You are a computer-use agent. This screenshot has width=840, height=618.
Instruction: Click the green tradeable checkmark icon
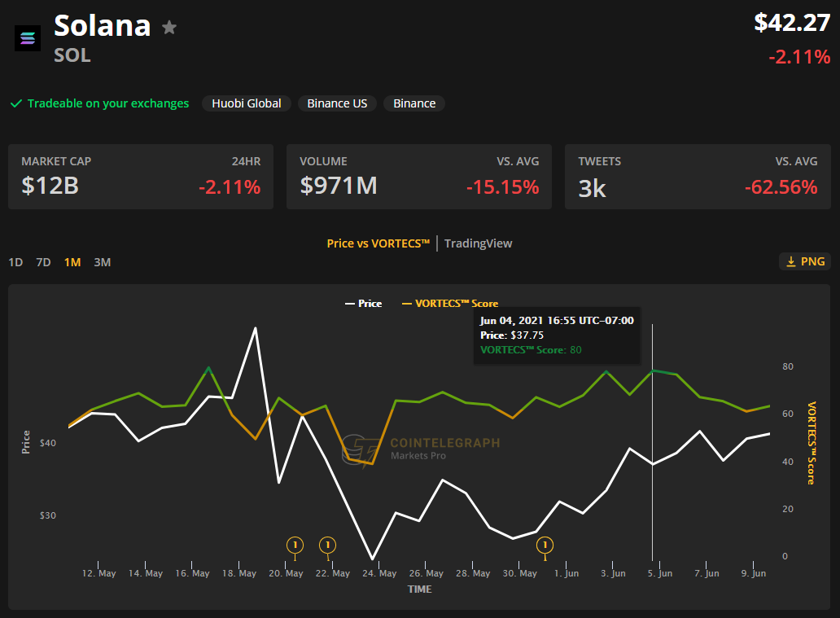coord(15,103)
